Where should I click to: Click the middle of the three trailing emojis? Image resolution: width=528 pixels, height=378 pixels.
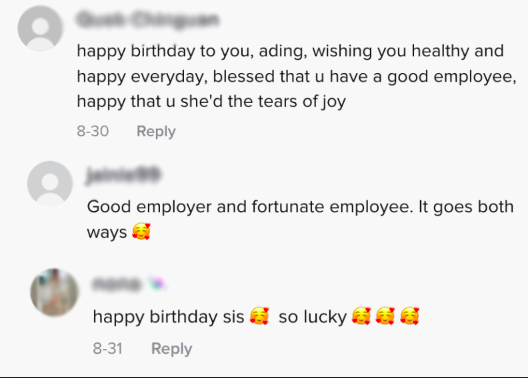(385, 316)
